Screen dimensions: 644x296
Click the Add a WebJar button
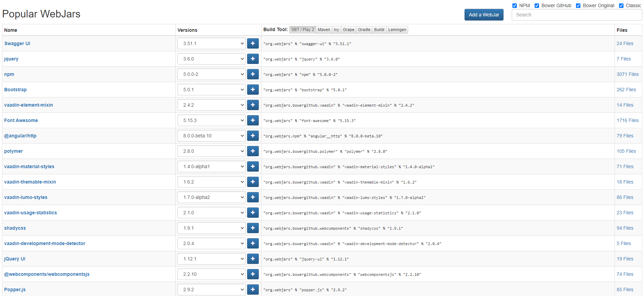(x=484, y=15)
